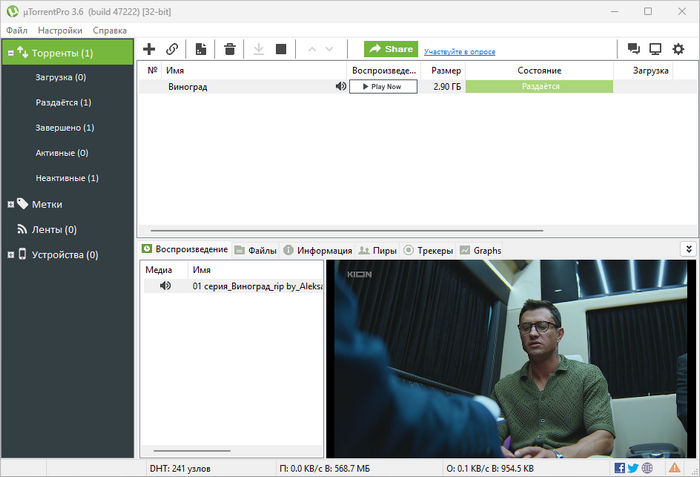Sort by the Размер column header
700x477 pixels.
(442, 70)
